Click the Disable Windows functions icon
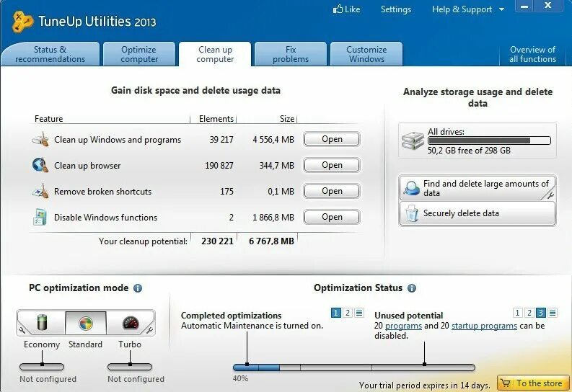Viewport: 572px width, 392px height. 40,217
